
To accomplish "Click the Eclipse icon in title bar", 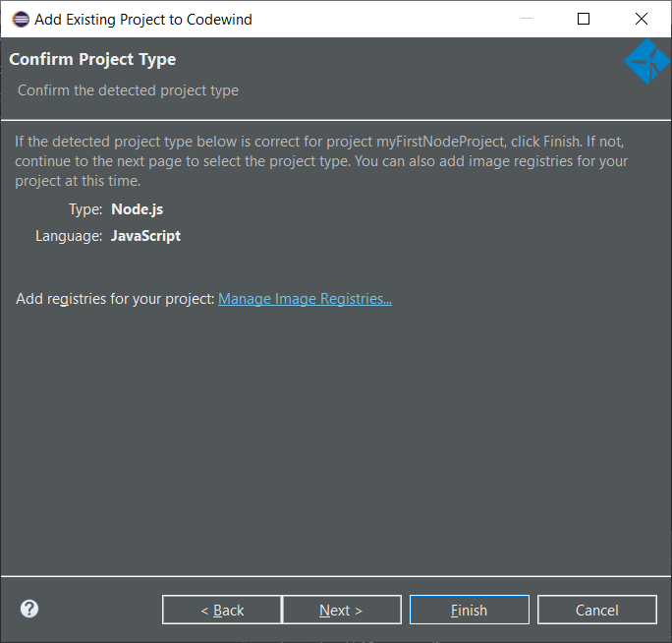I will [21, 20].
